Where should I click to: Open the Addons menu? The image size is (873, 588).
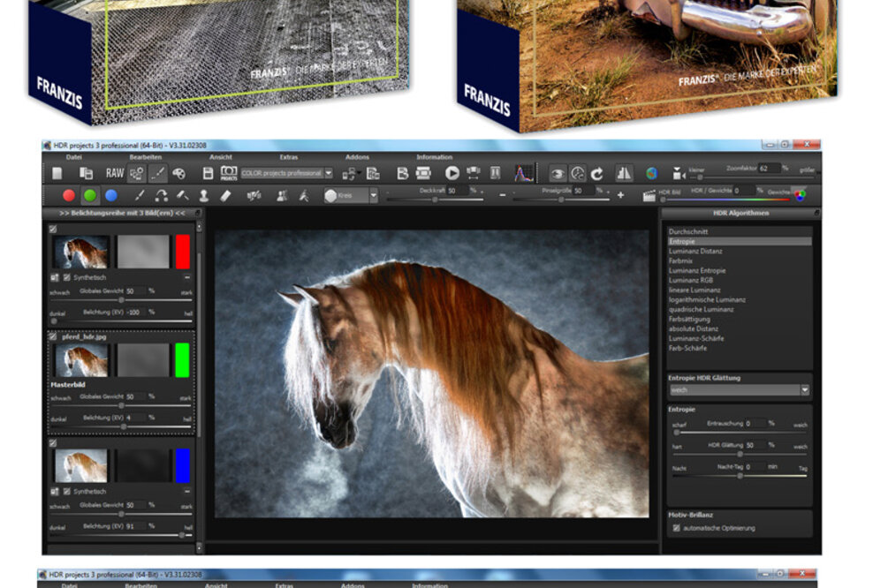(x=357, y=157)
